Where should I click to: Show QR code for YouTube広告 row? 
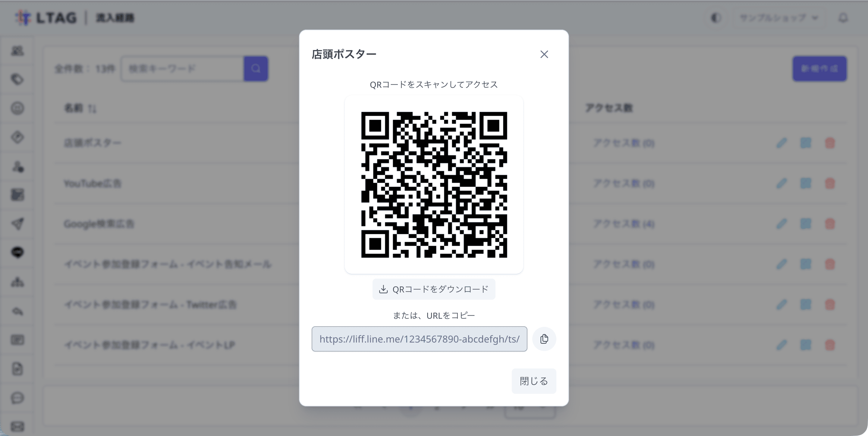pos(806,183)
